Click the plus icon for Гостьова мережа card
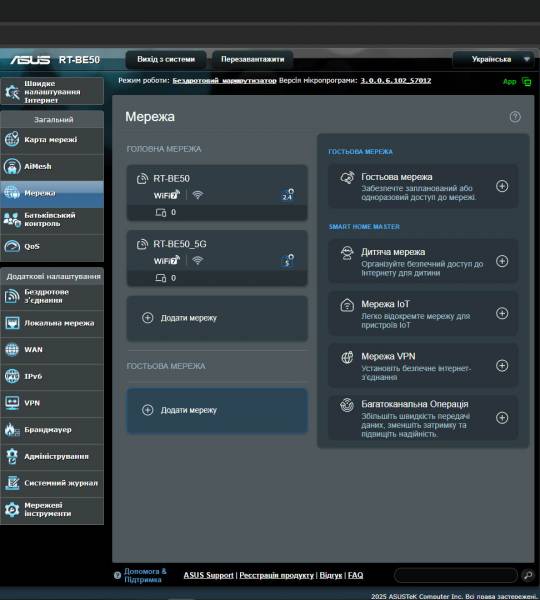The width and height of the screenshot is (540, 600). click(x=502, y=186)
